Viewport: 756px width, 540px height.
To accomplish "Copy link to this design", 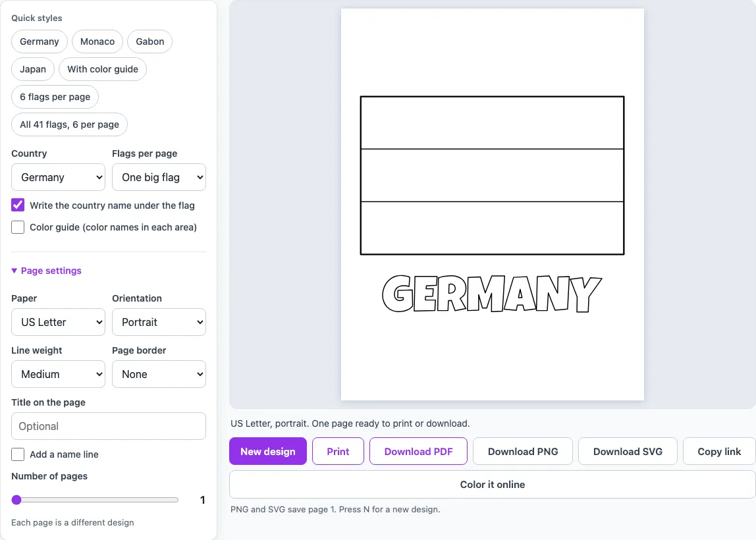I will (x=719, y=451).
